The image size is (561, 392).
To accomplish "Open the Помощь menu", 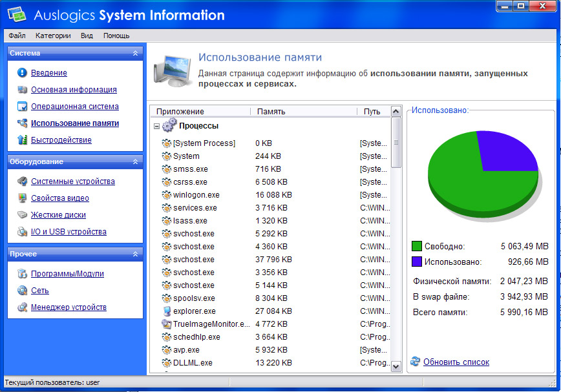I will click(116, 36).
